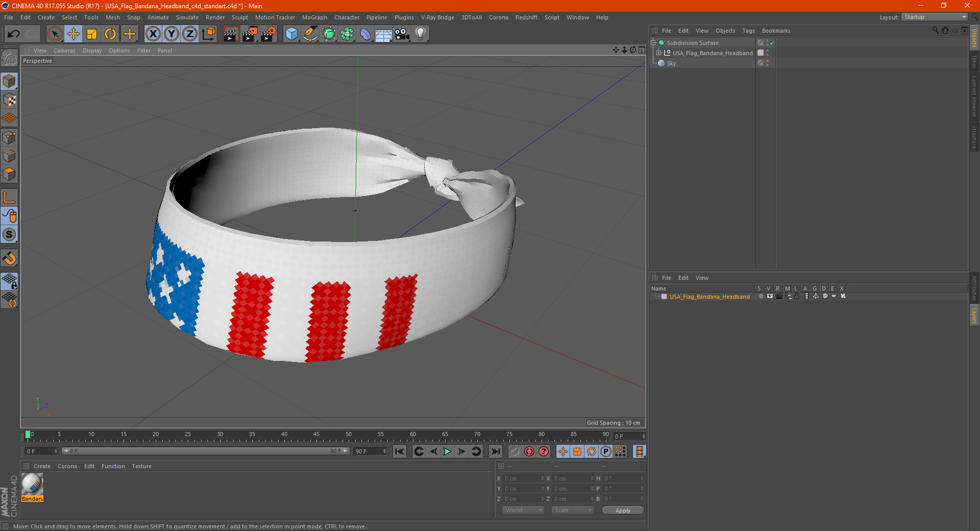Click the Make Editable icon

[9, 59]
